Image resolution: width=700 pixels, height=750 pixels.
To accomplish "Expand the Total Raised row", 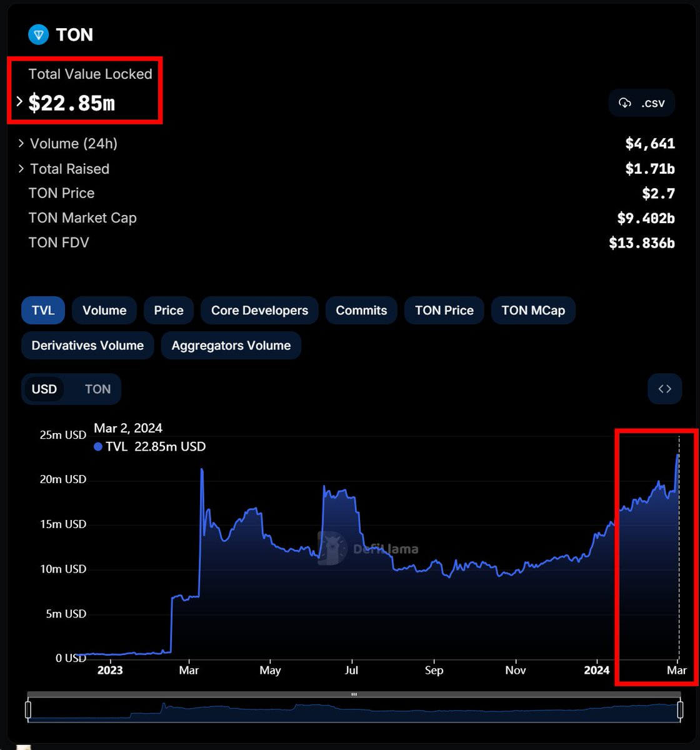I will click(x=21, y=169).
